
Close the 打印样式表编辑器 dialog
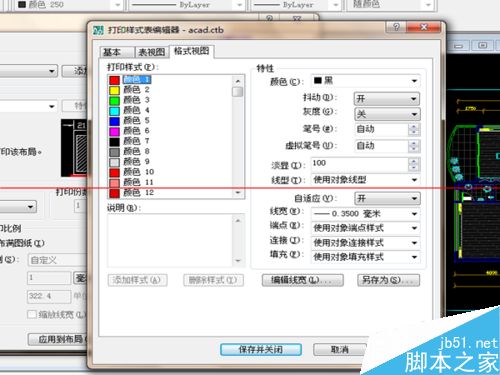click(x=424, y=27)
